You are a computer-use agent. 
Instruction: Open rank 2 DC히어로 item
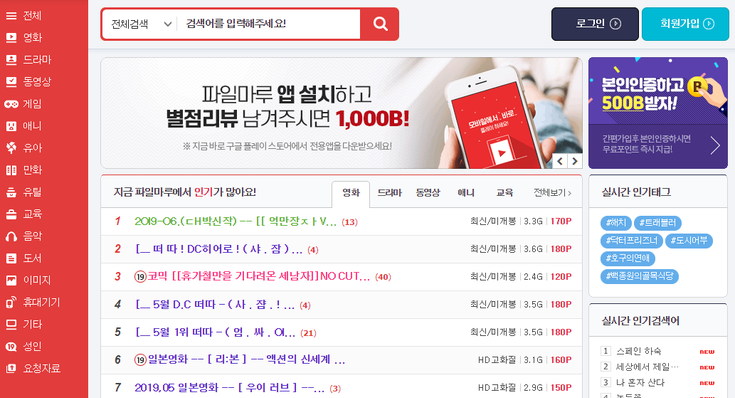(x=219, y=249)
